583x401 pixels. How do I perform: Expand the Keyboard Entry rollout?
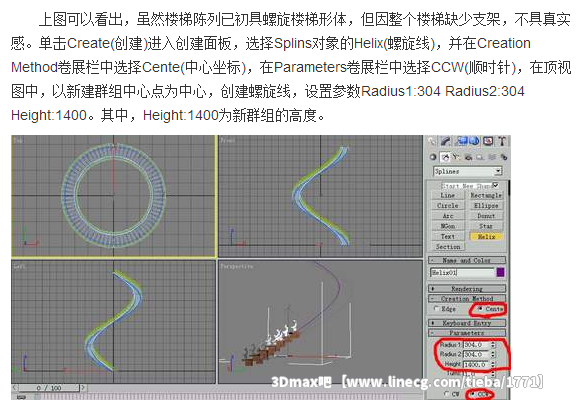pyautogui.click(x=467, y=323)
